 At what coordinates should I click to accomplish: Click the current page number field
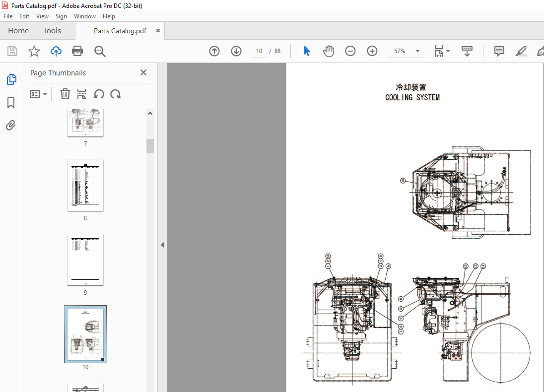point(259,51)
